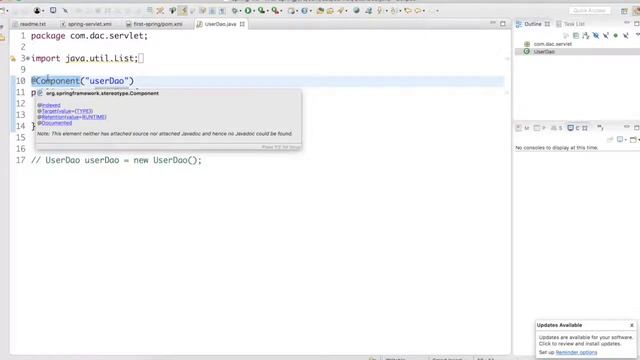The height and width of the screenshot is (360, 640).
Task: Switch to the Properties tab in bottom panel
Action: pos(540,128)
